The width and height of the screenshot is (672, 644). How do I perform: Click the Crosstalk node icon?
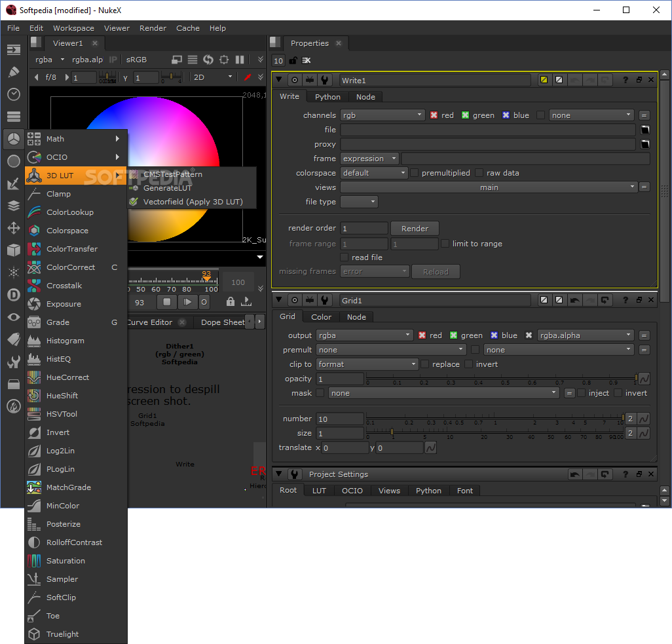[x=34, y=286]
